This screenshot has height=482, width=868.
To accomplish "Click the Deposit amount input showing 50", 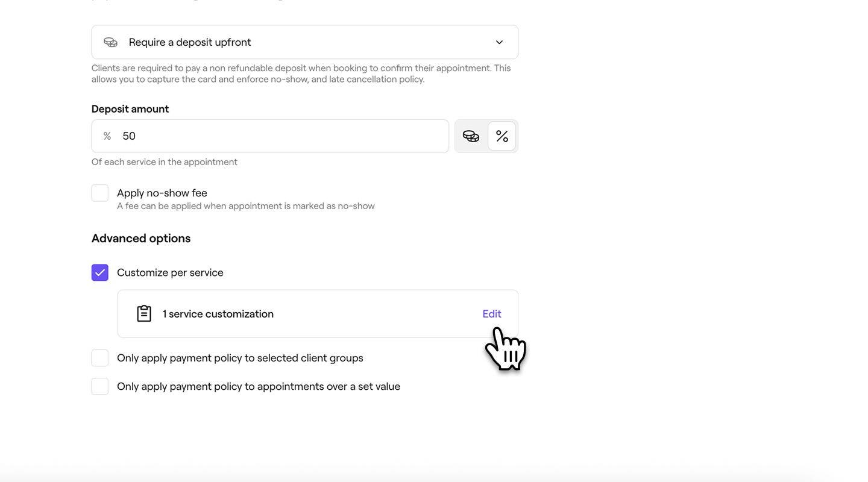I will 283,136.
